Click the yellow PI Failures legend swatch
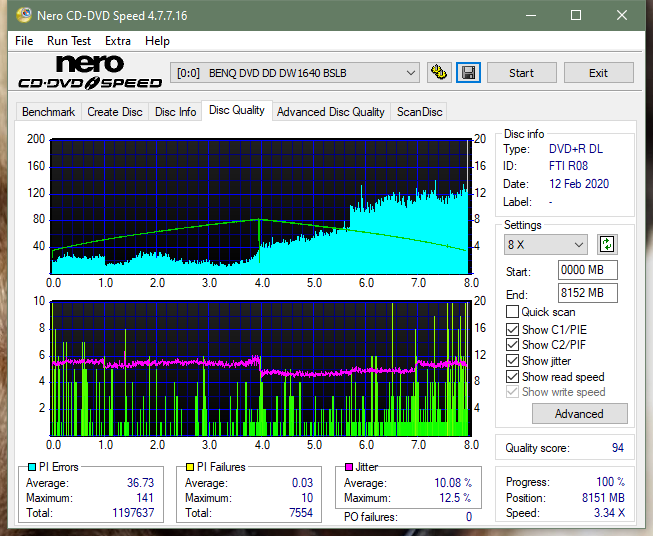Viewport: 653px width, 536px height. [190, 467]
